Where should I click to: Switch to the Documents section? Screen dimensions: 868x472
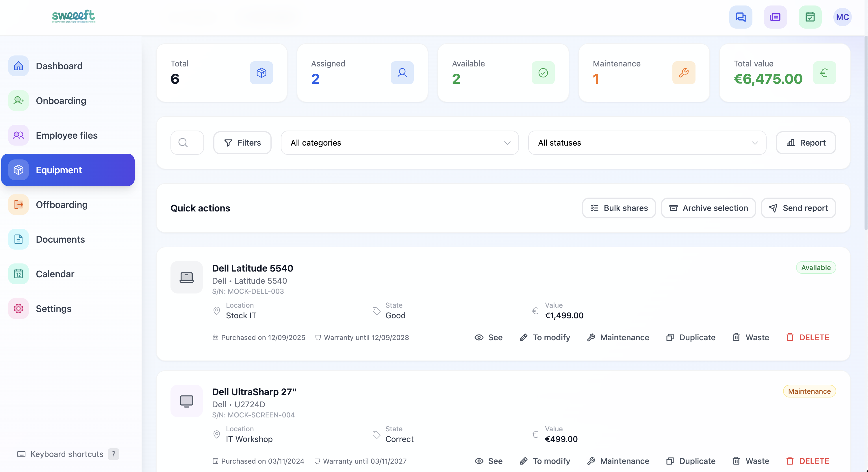pyautogui.click(x=60, y=239)
